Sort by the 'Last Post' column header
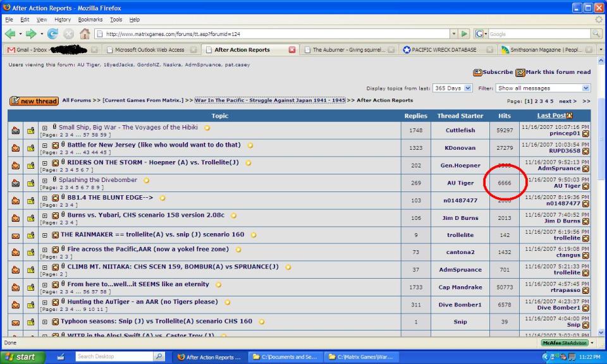The width and height of the screenshot is (607, 364). pyautogui.click(x=551, y=115)
